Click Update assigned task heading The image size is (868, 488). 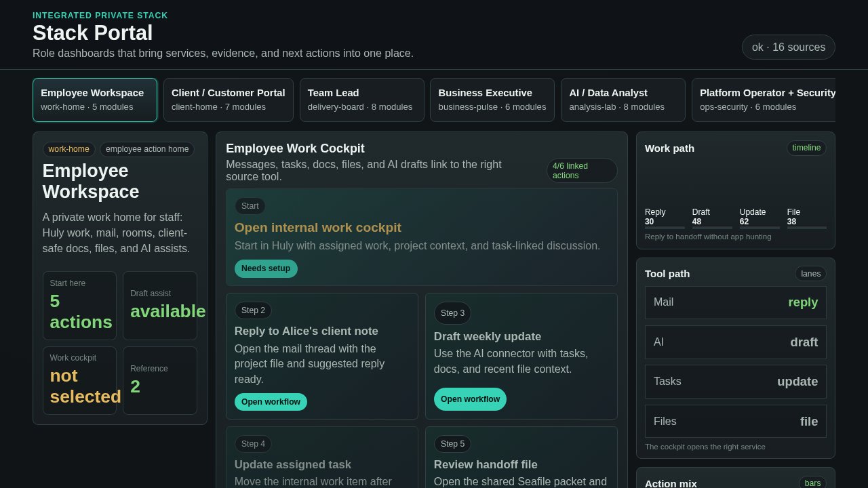pyautogui.click(x=293, y=465)
